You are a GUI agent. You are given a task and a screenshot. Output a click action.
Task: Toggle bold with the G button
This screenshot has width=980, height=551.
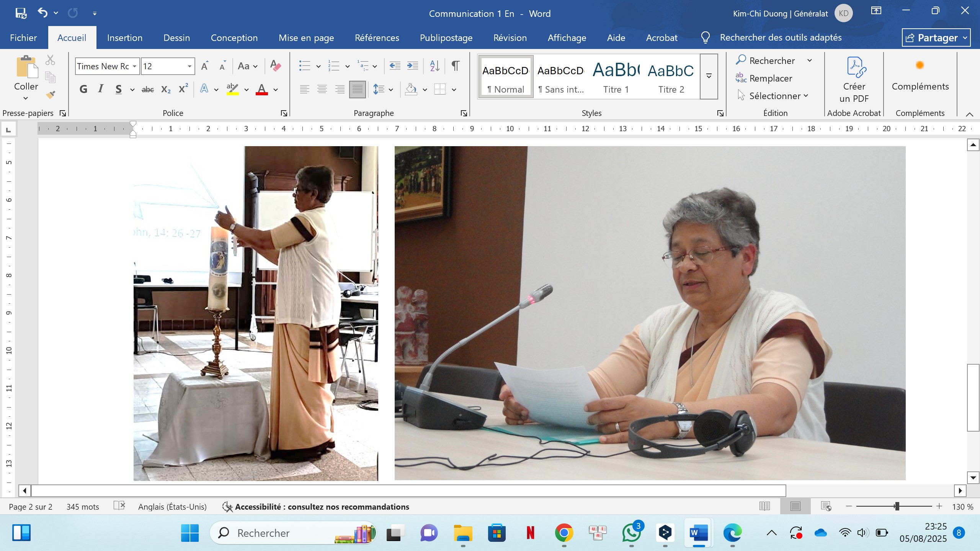tap(83, 90)
